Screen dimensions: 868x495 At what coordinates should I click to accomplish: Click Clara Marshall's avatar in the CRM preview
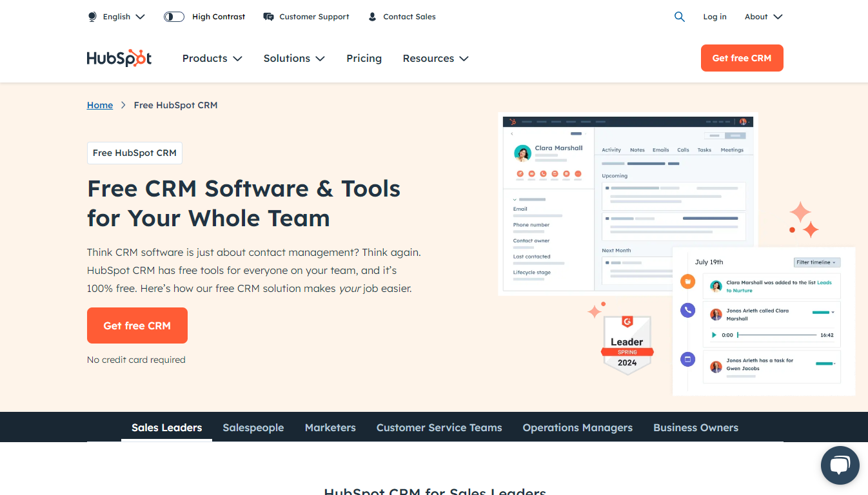[x=522, y=153]
